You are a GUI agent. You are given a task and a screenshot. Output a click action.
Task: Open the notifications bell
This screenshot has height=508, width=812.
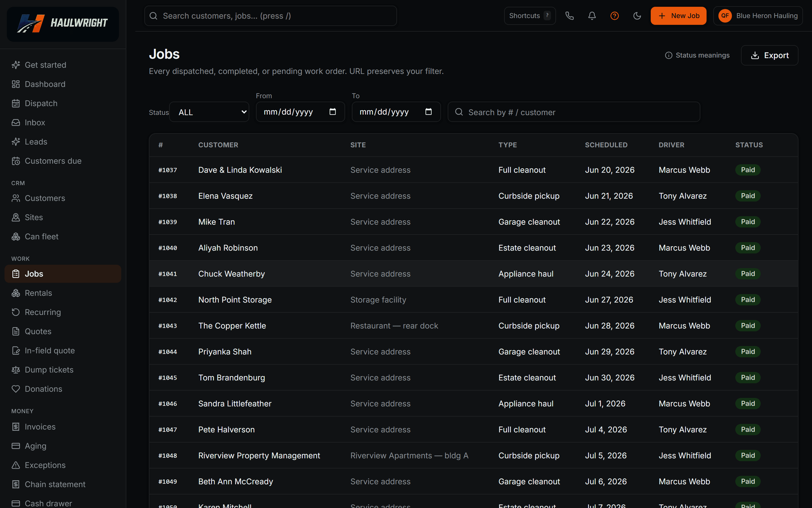coord(592,16)
